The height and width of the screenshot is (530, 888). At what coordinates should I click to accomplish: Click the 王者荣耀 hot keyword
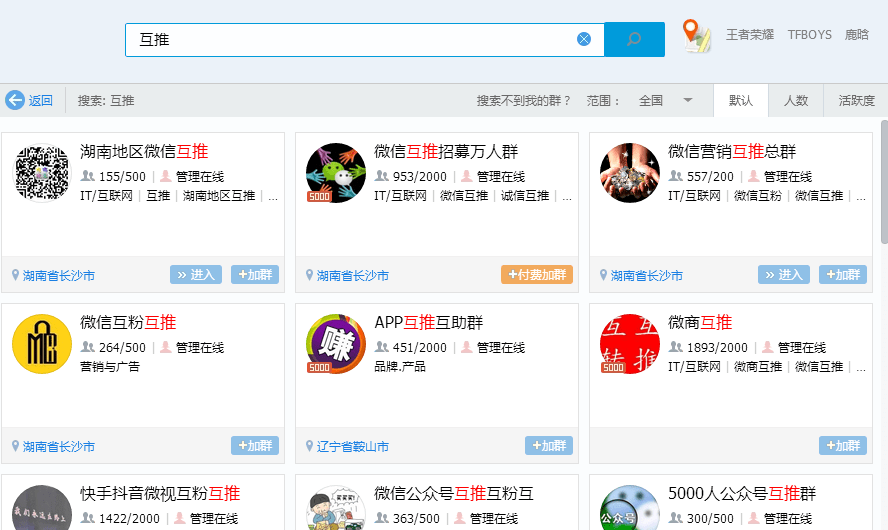[750, 35]
